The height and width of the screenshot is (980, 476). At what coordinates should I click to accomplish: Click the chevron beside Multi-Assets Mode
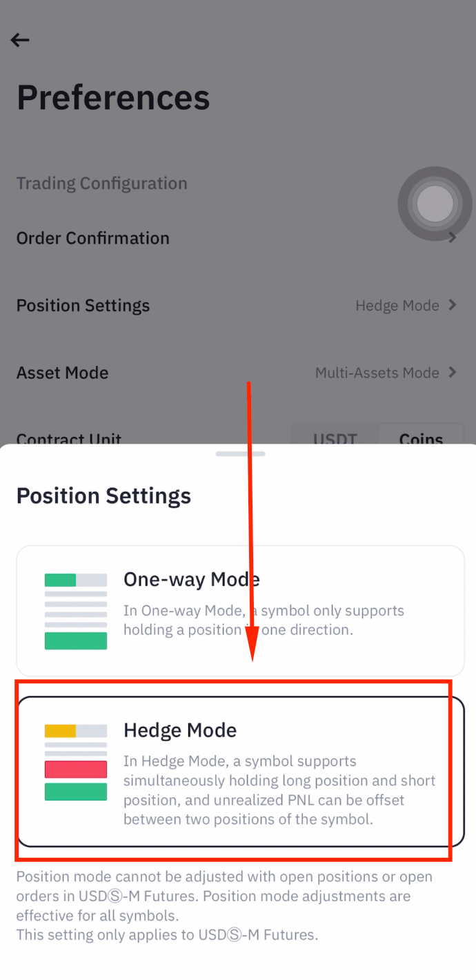tap(455, 373)
